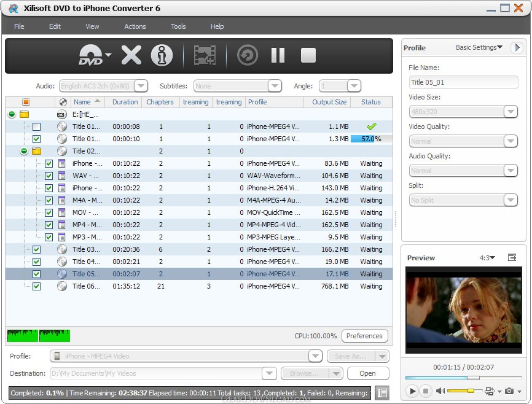Click the film icon of MP3 row

tap(62, 237)
